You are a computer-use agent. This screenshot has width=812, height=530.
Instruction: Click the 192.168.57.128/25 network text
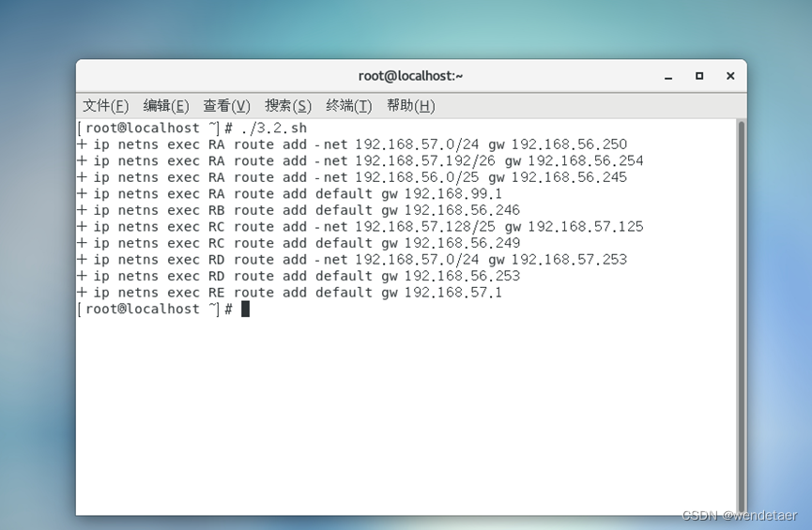[x=425, y=227]
